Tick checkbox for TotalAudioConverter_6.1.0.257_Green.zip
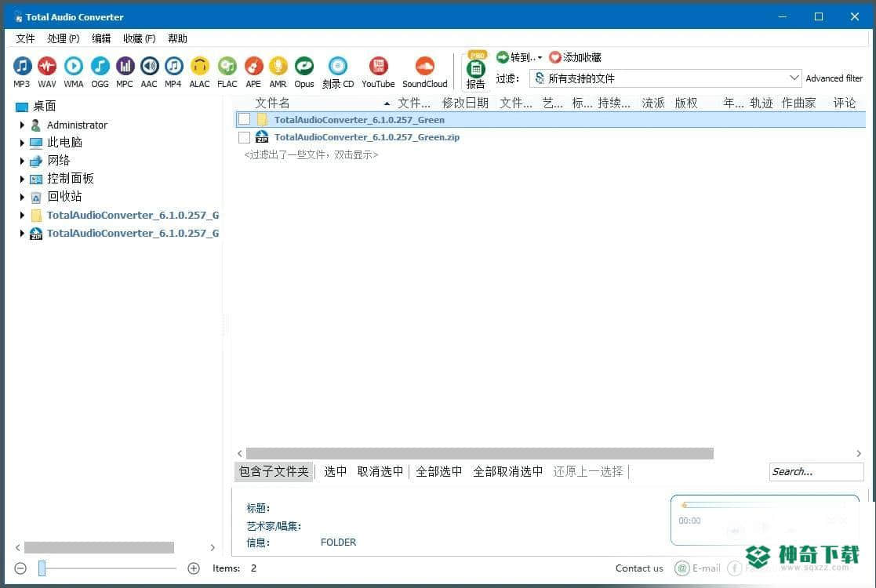The image size is (876, 588). (244, 137)
